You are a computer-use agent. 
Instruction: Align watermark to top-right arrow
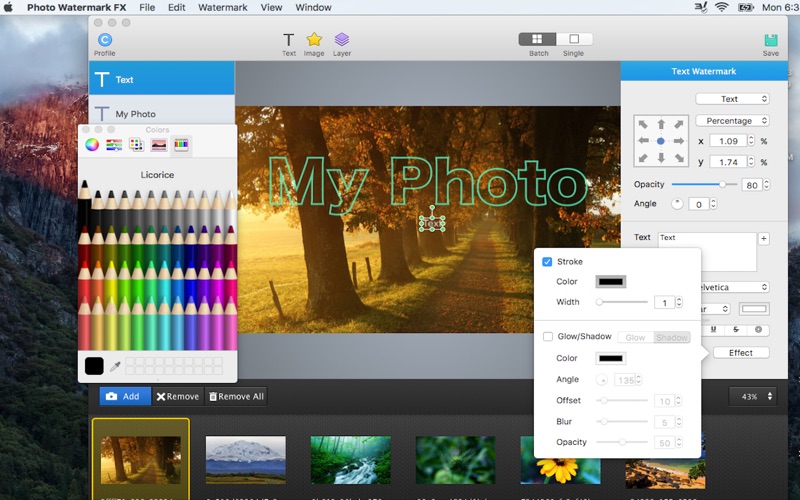(679, 124)
